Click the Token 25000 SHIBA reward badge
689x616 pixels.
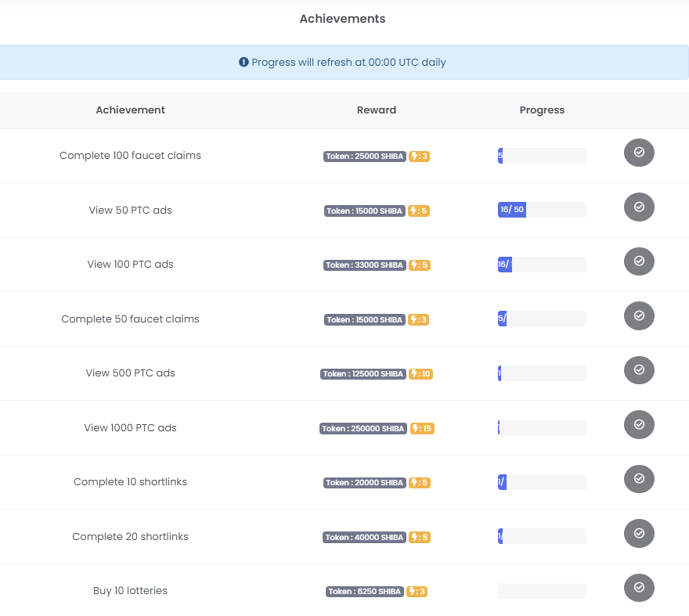(x=364, y=156)
